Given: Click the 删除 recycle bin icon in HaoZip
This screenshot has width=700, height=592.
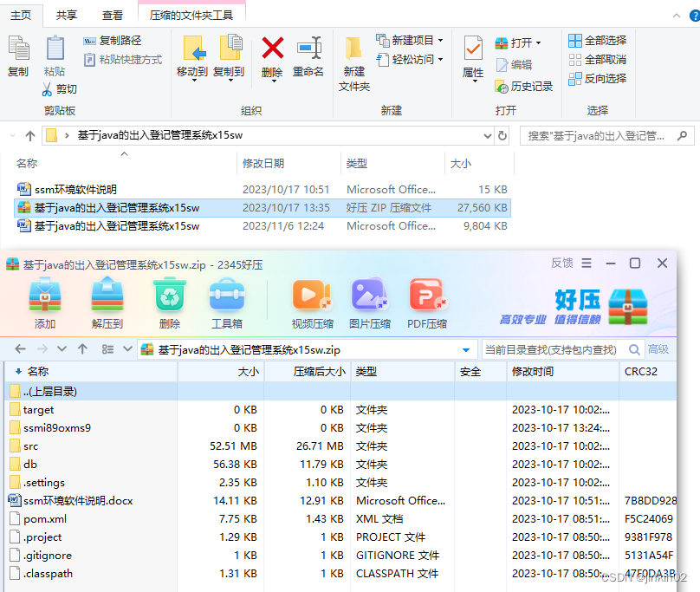Looking at the screenshot, I should coord(169,299).
